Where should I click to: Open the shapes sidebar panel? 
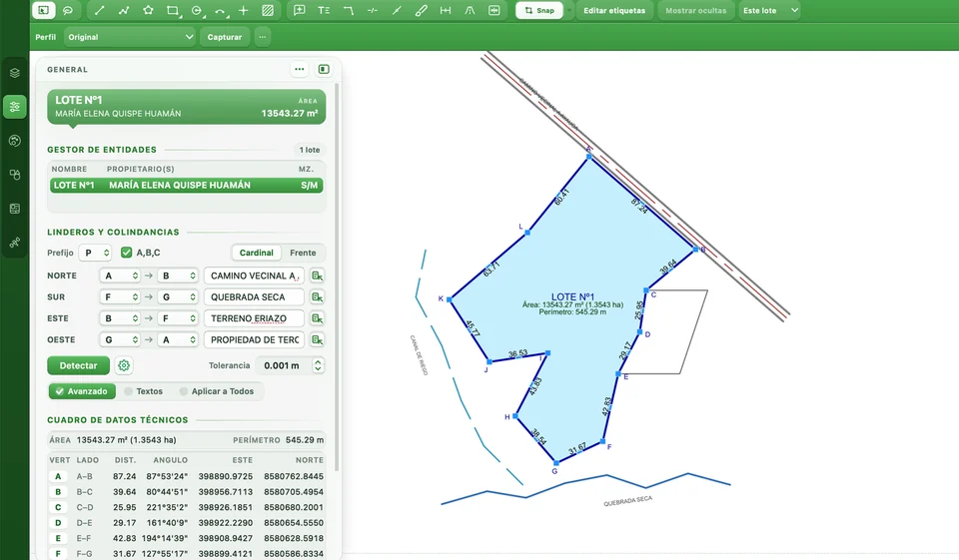(x=15, y=175)
